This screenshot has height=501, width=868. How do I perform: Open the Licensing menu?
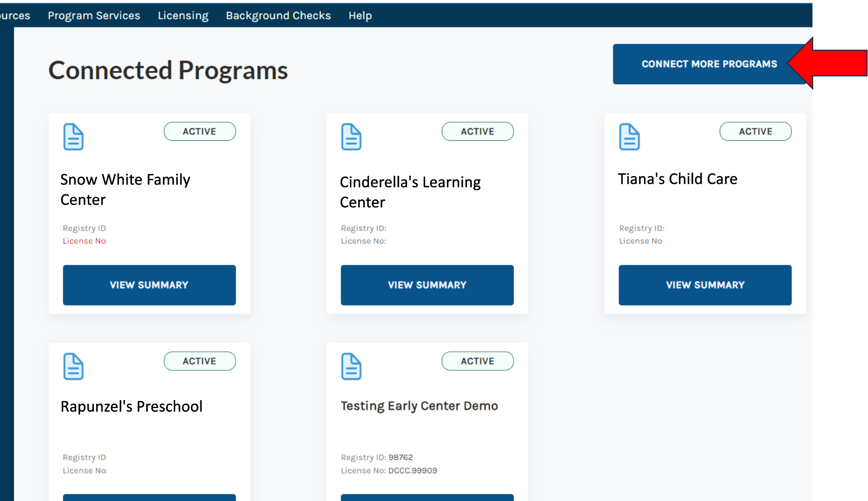tap(183, 15)
